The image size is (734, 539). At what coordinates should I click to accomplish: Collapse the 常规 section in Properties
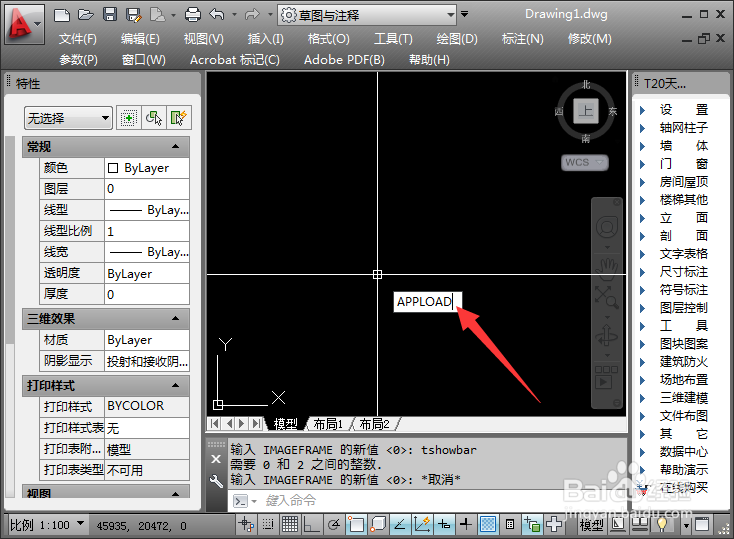click(x=176, y=147)
